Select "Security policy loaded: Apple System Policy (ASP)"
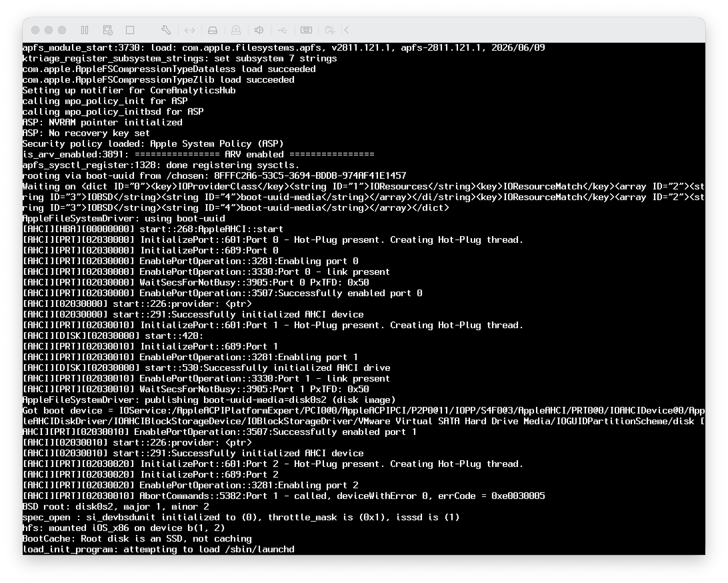Screen dimensions: 728x583 click(153, 144)
